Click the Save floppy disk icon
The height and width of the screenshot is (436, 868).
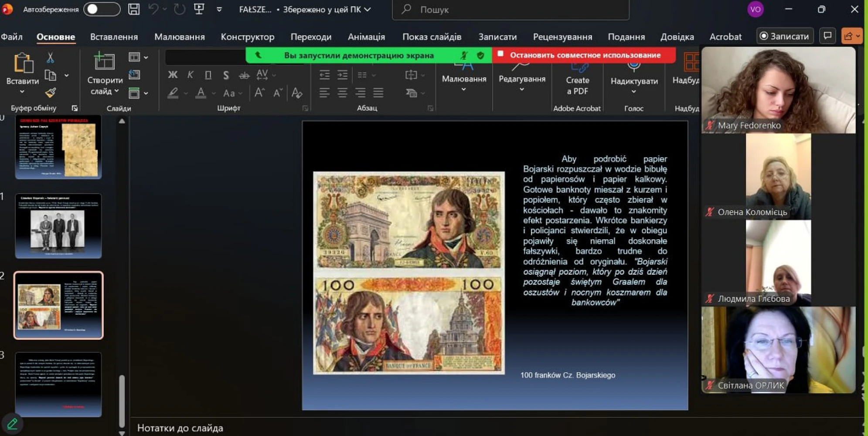pyautogui.click(x=134, y=9)
